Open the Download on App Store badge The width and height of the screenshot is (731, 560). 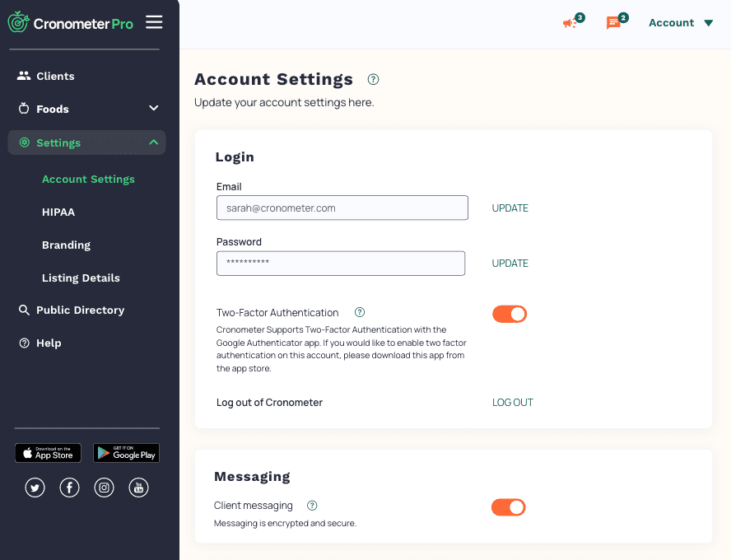(48, 453)
